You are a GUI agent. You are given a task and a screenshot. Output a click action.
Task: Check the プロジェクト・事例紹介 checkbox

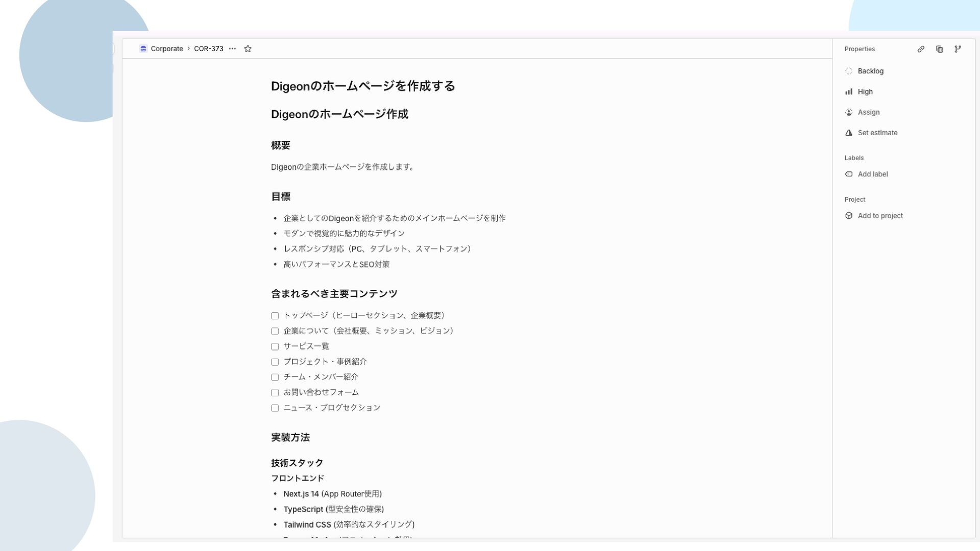pyautogui.click(x=275, y=362)
